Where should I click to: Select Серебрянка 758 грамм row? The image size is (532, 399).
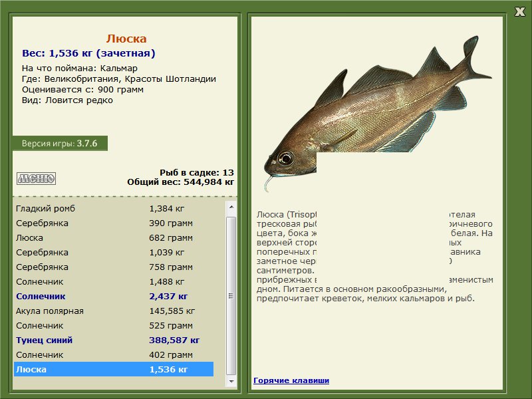(x=114, y=267)
